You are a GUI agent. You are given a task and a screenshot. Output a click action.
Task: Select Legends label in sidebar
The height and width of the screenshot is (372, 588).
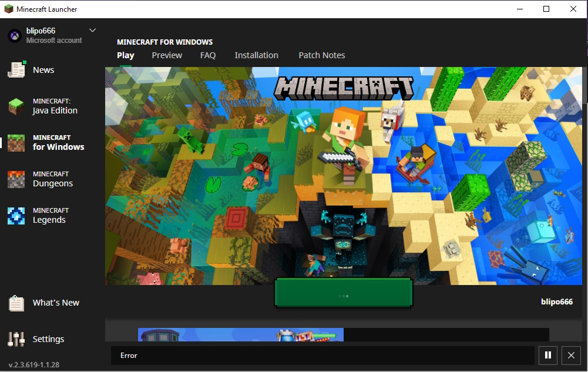51,216
